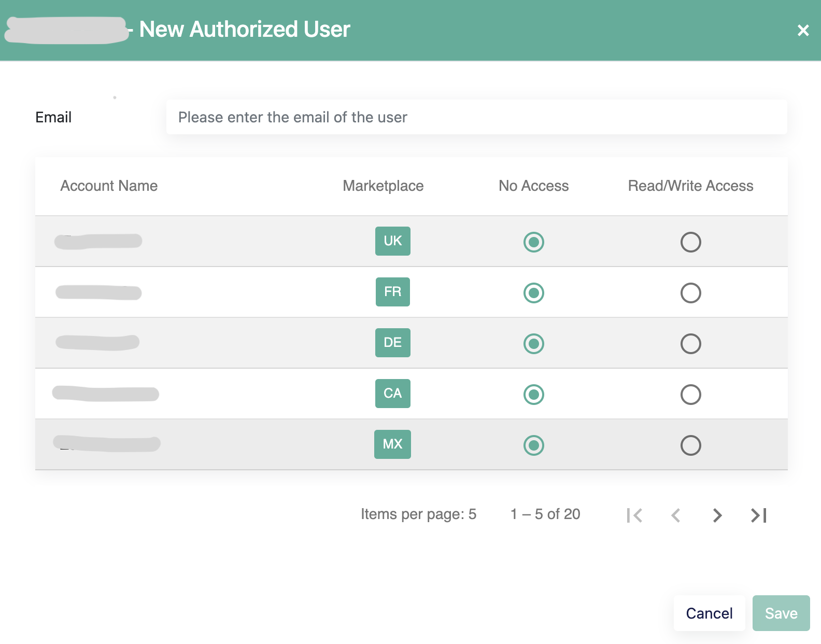Select No Access for the DE marketplace
Image resolution: width=821 pixels, height=644 pixels.
533,344
